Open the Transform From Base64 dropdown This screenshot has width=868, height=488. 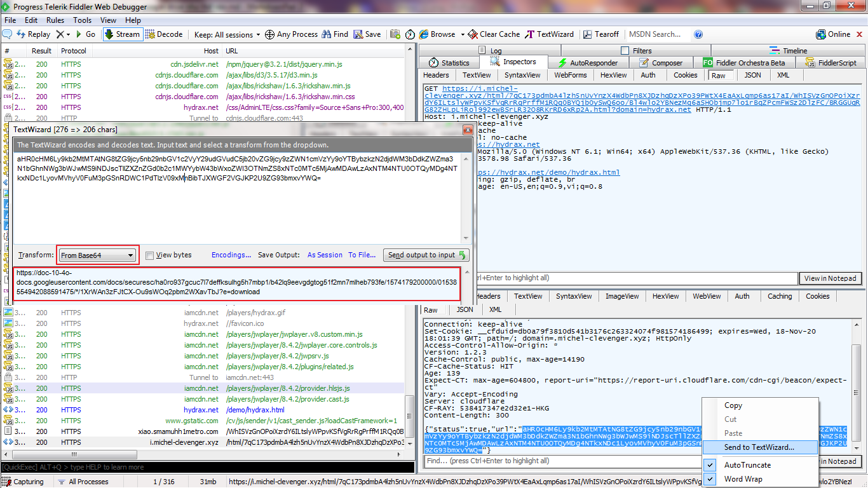pyautogui.click(x=97, y=255)
